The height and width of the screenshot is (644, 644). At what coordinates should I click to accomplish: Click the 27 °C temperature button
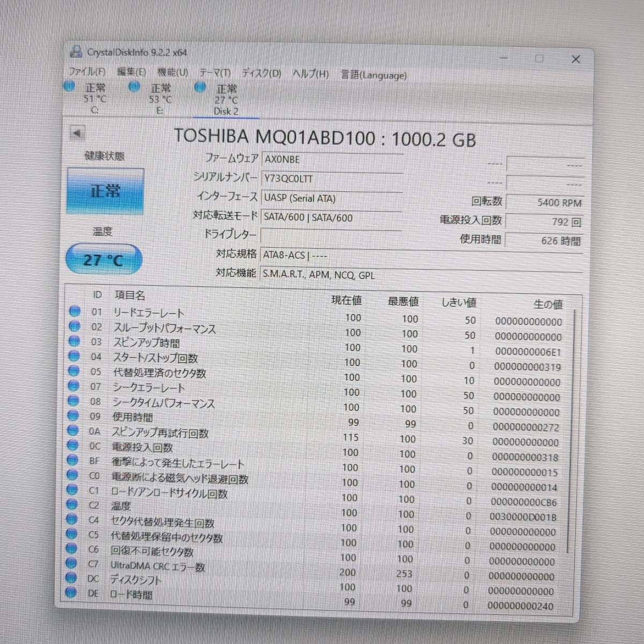click(x=104, y=260)
